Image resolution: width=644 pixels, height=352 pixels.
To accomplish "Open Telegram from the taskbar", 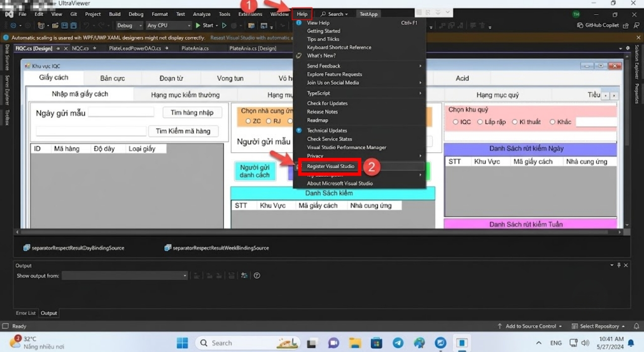I will point(398,343).
